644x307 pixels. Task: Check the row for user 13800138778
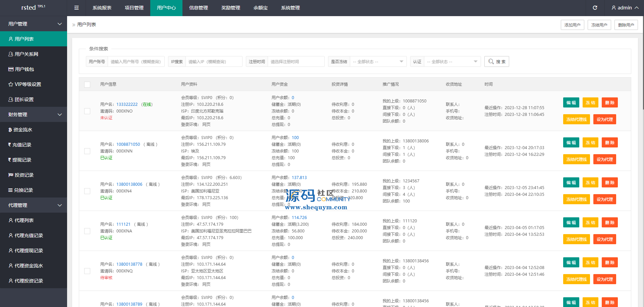87,271
